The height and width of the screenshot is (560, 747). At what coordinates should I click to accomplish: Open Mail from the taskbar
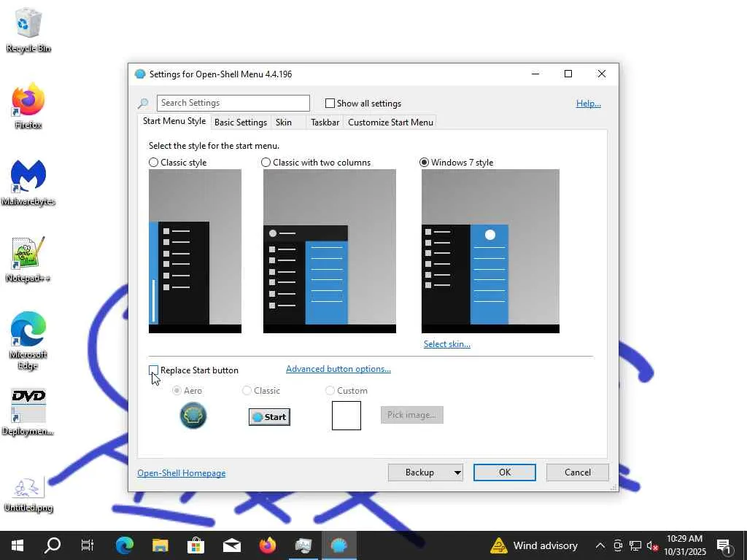[x=231, y=545]
